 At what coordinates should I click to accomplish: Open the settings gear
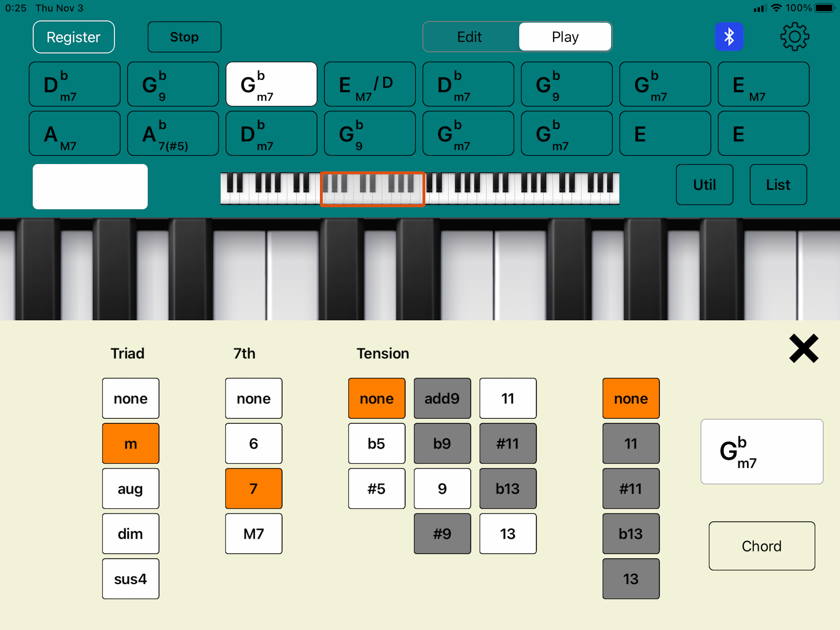click(794, 37)
